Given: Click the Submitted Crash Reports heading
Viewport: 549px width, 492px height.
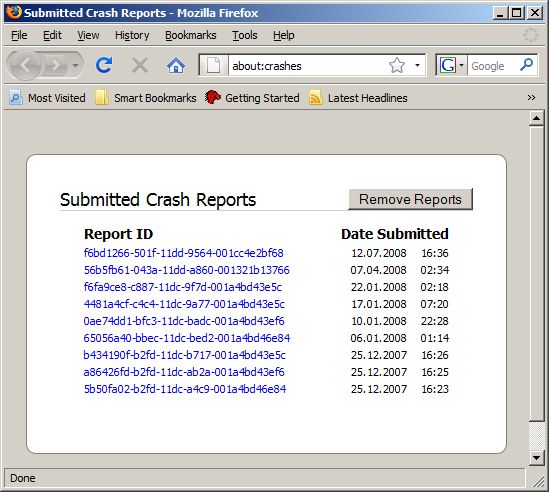Looking at the screenshot, I should click(x=158, y=200).
